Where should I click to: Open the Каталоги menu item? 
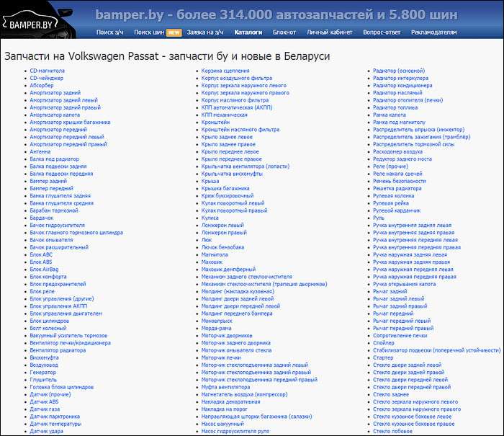tap(248, 32)
